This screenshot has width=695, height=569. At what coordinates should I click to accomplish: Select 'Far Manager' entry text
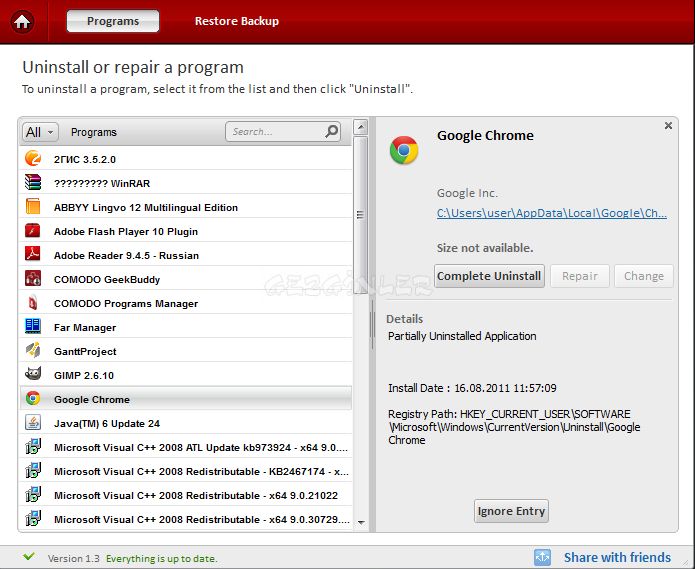[85, 327]
